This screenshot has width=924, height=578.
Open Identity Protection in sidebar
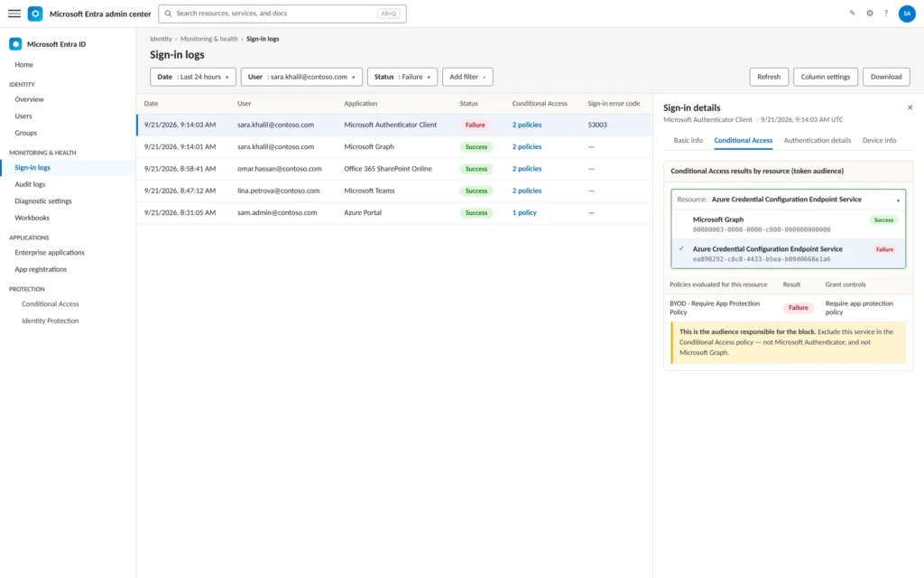(51, 321)
